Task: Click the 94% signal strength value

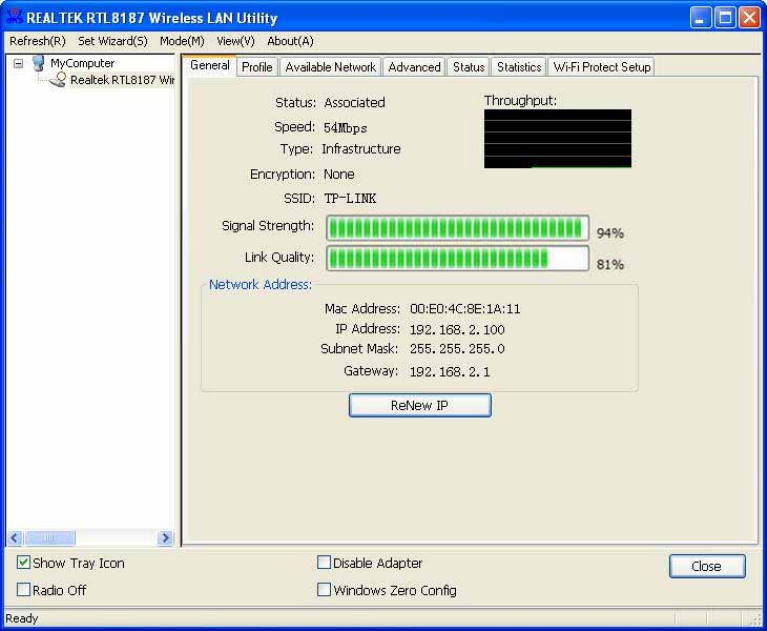Action: (610, 233)
